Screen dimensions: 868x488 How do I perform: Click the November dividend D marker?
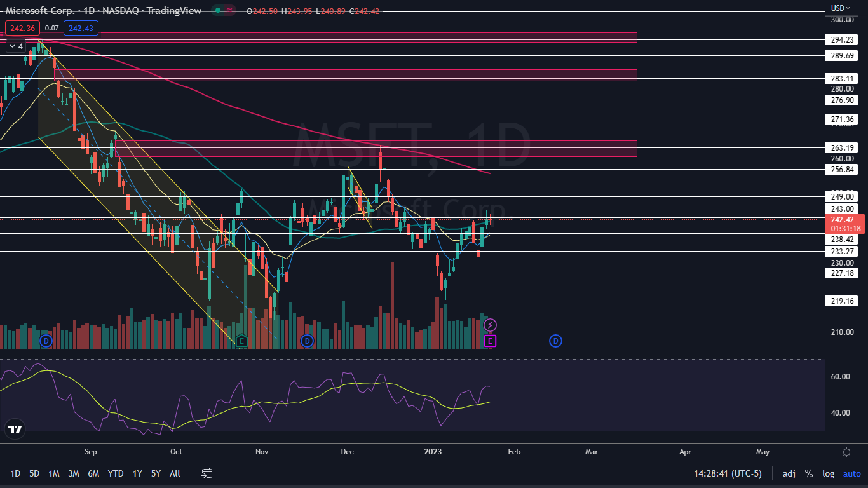pyautogui.click(x=308, y=341)
